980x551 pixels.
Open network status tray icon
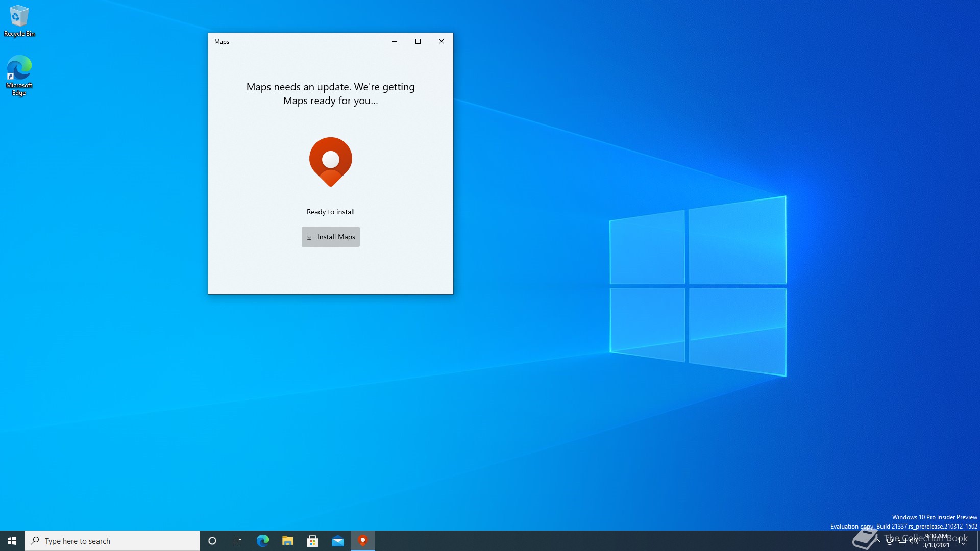[902, 541]
